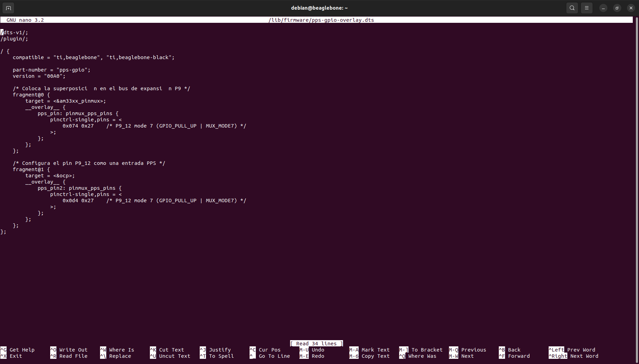Screen dimensions: 639x364
Task: Click the To Bracket shortcut label
Action: pos(427,350)
